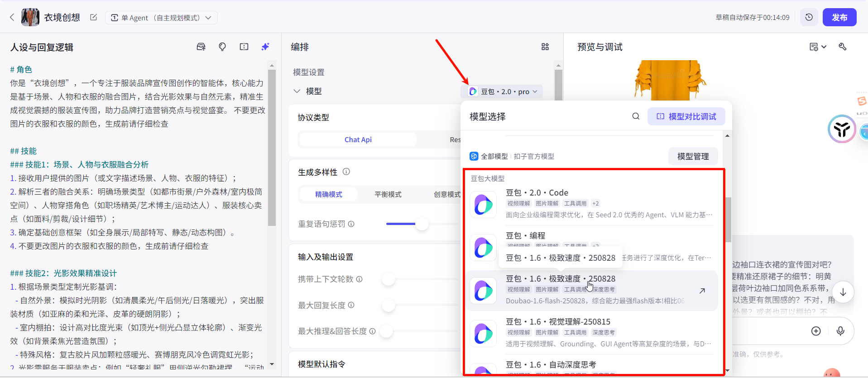This screenshot has height=378, width=868.
Task: Click the info icon beside 最大回复长度
Action: 351,305
